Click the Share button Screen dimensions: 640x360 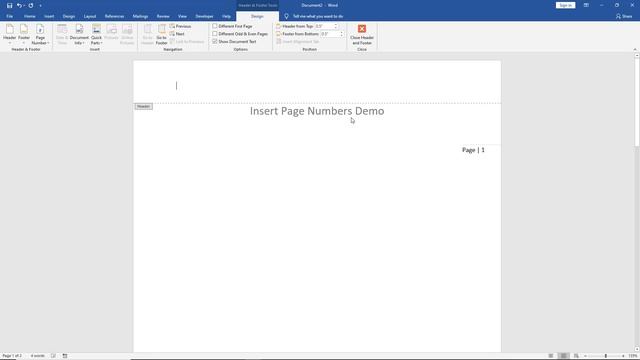[x=624, y=16]
